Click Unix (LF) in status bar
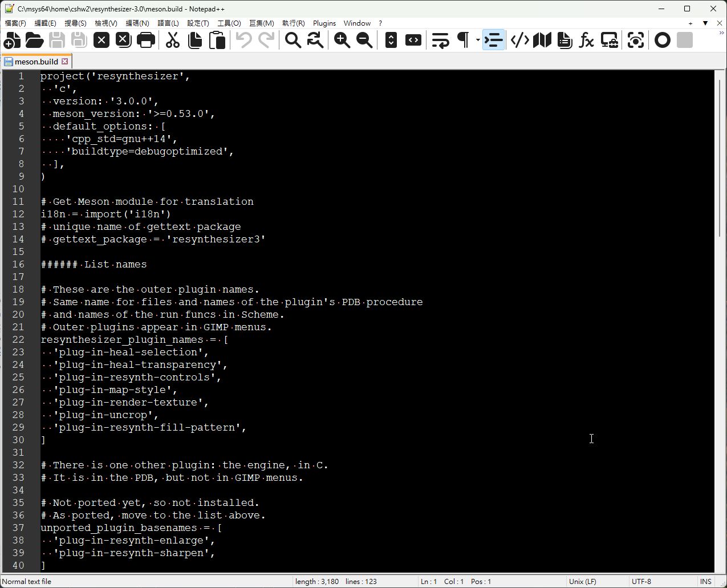The height and width of the screenshot is (588, 727). pos(583,582)
